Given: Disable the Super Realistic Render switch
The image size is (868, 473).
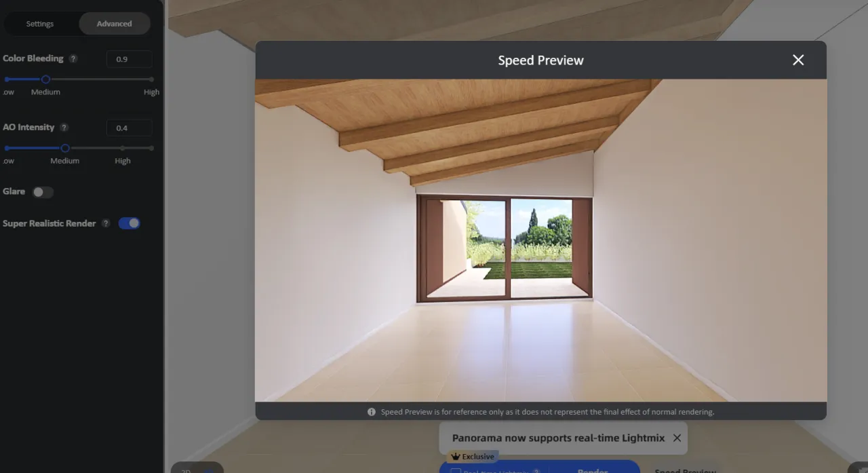Looking at the screenshot, I should [x=130, y=223].
